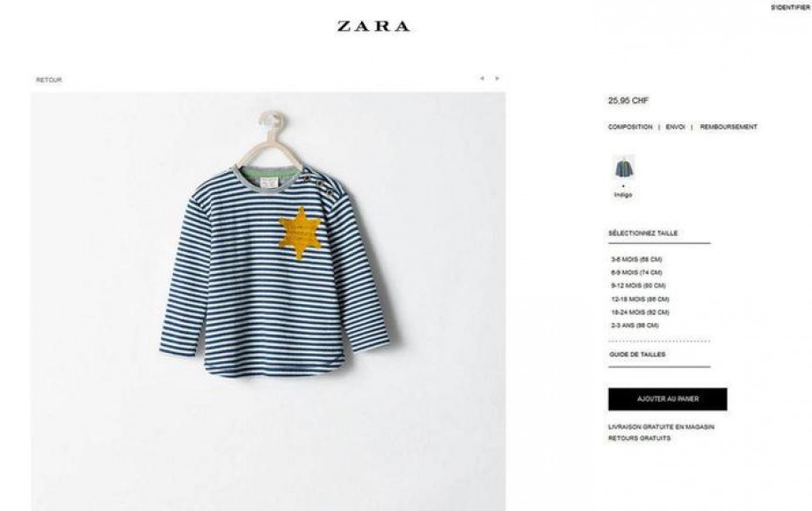
Task: Click the ZARA logo
Action: click(x=373, y=26)
